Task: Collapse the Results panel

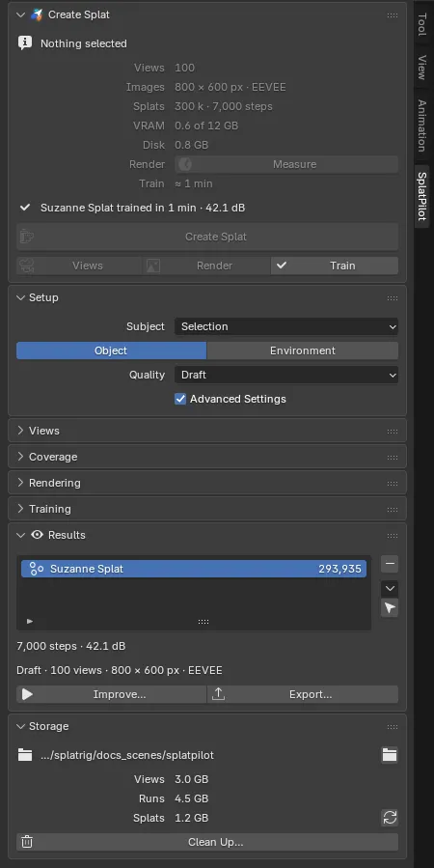Action: point(21,535)
